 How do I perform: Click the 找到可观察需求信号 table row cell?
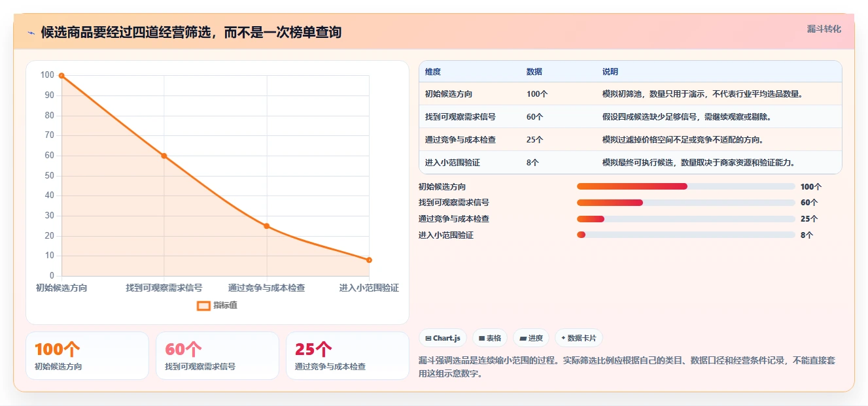tap(460, 117)
